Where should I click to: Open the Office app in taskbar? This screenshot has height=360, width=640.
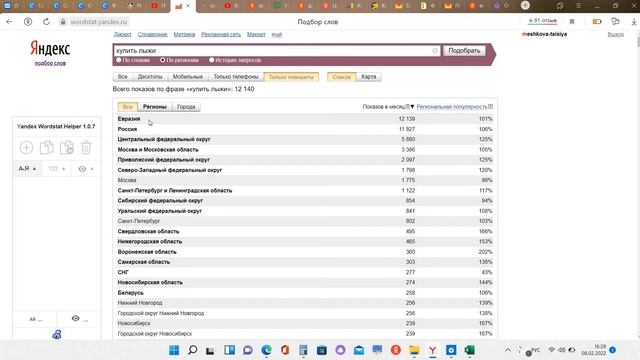(285, 350)
